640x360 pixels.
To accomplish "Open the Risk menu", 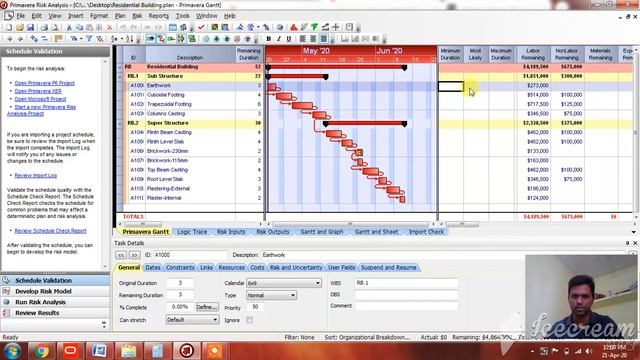I will tap(137, 16).
